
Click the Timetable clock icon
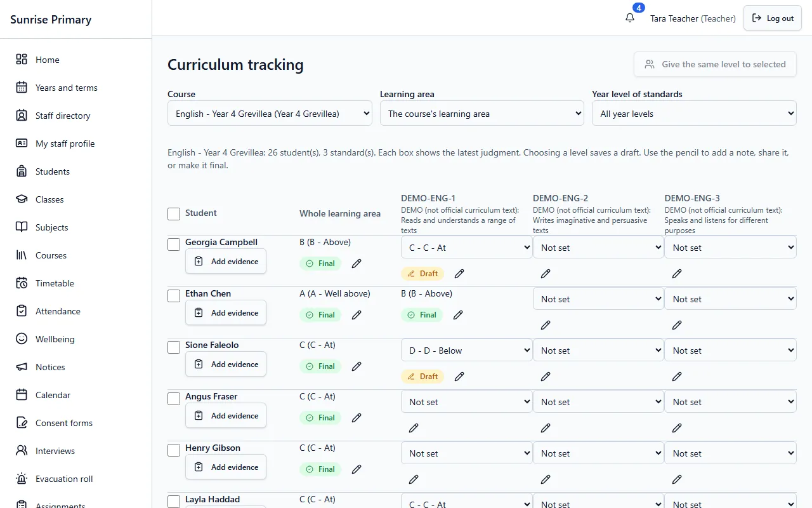(22, 283)
